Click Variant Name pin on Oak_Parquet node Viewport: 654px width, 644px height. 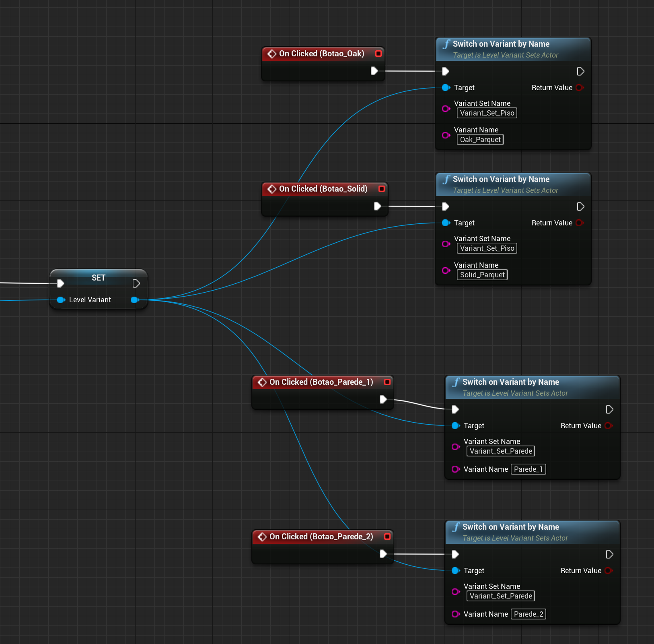446,135
